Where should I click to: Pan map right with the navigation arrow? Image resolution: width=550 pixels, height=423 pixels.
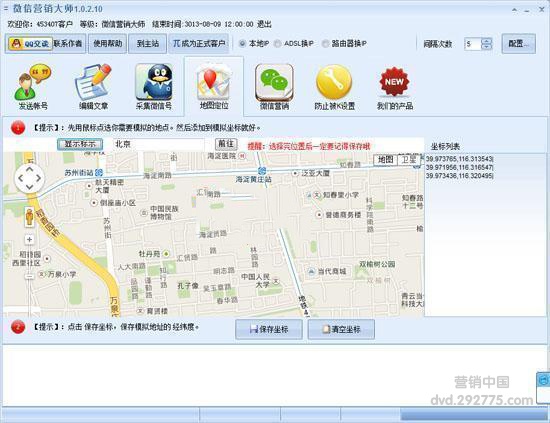tap(39, 178)
